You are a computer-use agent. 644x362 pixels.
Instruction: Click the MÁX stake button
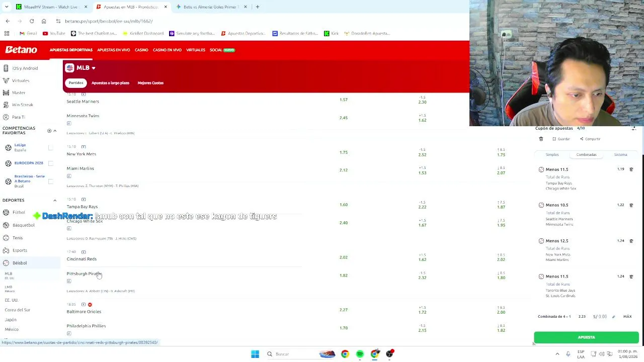point(627,317)
